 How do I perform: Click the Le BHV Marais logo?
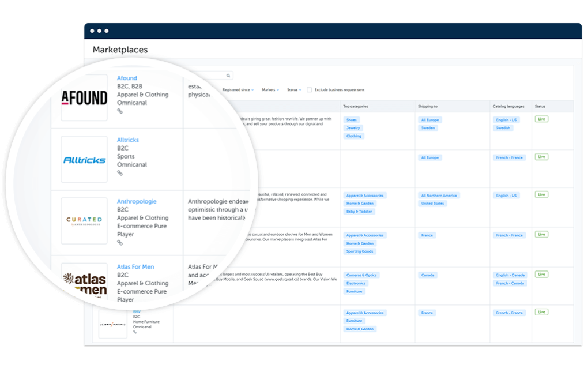pyautogui.click(x=112, y=324)
